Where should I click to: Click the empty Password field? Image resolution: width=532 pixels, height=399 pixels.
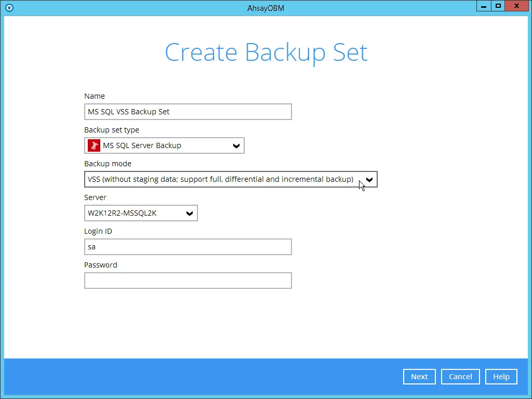tap(188, 281)
